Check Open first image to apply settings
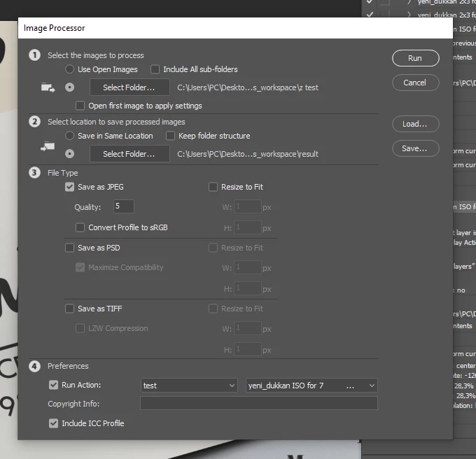This screenshot has height=459, width=476. (x=80, y=106)
